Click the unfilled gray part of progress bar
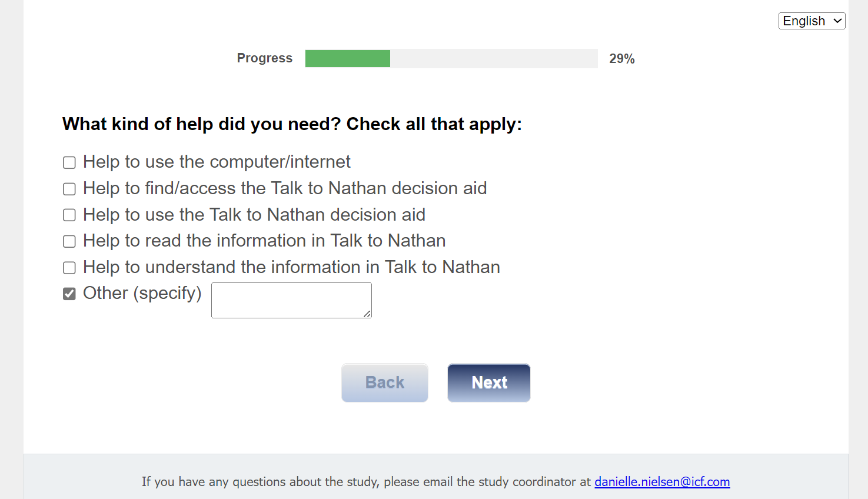 tap(493, 58)
